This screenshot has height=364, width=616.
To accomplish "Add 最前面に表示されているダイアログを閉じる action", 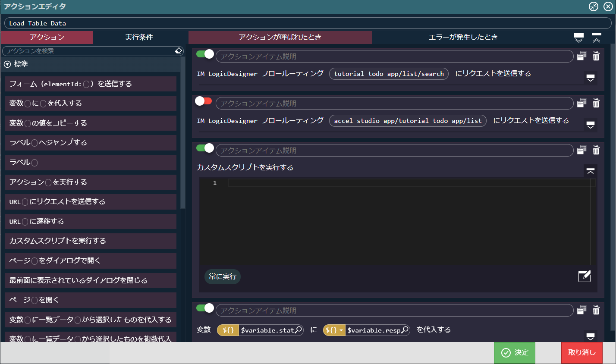I will click(x=91, y=280).
